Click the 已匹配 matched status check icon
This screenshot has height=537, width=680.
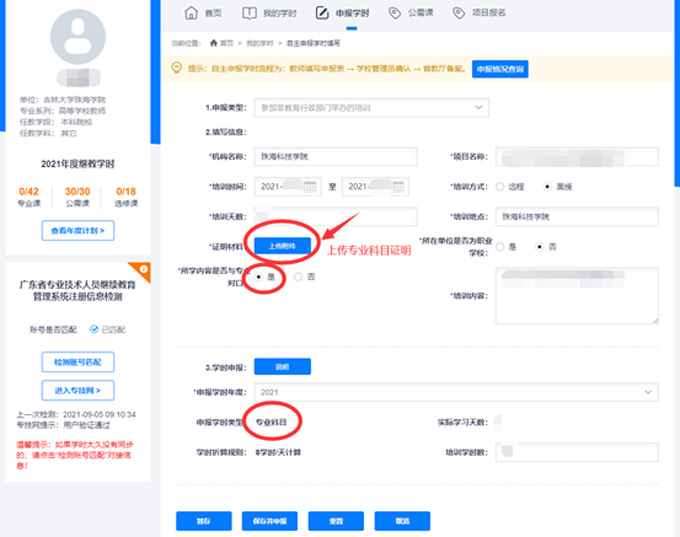(x=93, y=329)
